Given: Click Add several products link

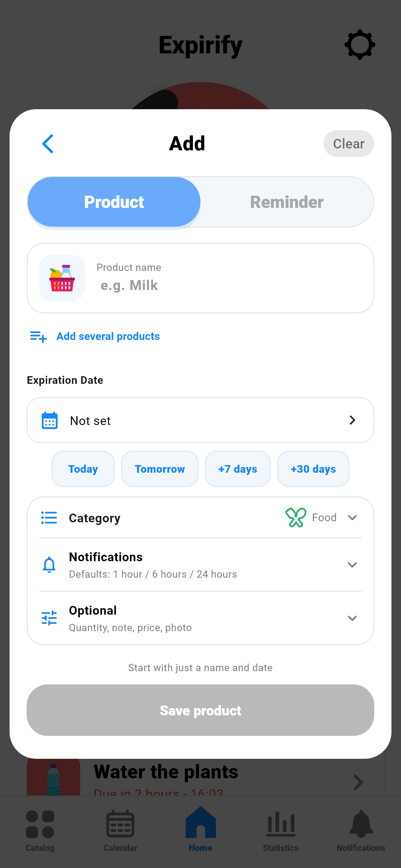Looking at the screenshot, I should click(108, 336).
